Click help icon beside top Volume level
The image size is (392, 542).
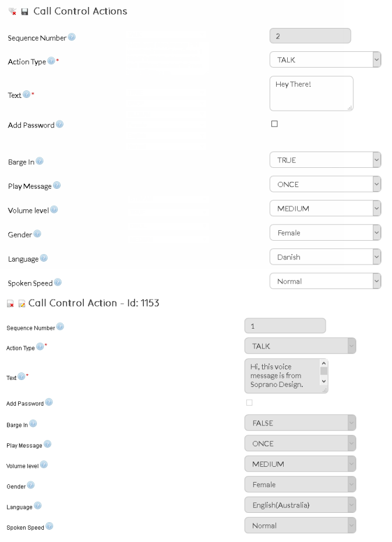coord(54,210)
